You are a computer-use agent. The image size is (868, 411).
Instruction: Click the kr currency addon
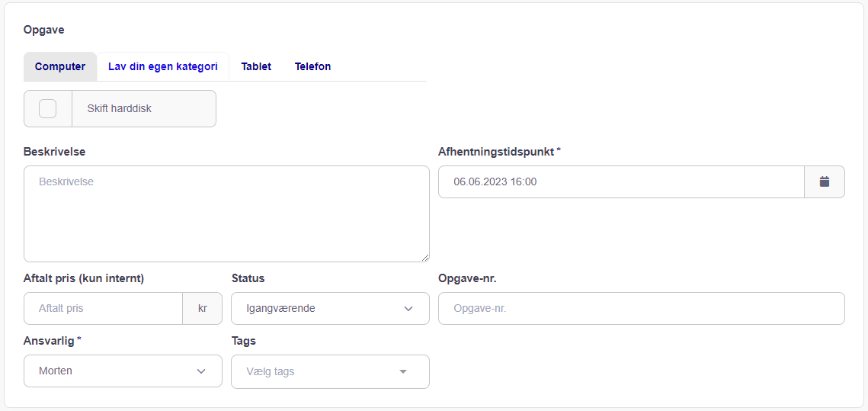point(202,309)
